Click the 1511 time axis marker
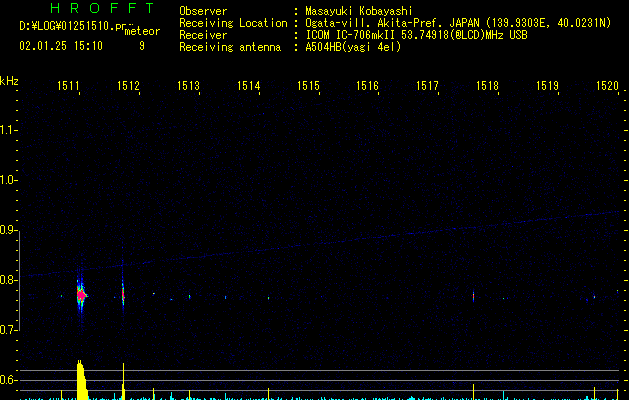This screenshot has height=400, width=629. tap(68, 86)
